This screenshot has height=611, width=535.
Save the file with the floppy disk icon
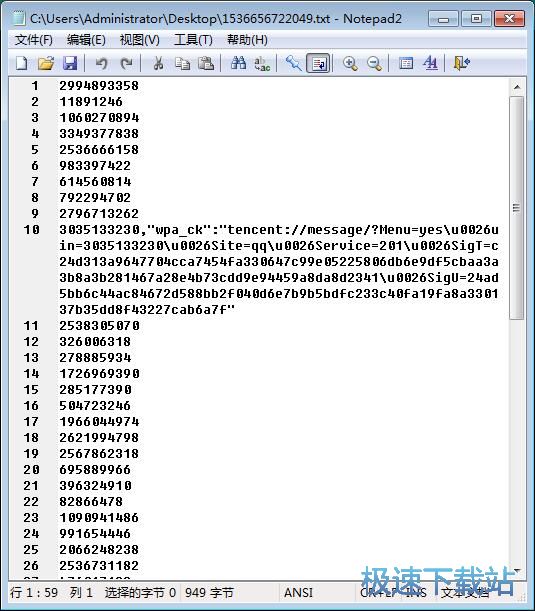pos(70,63)
